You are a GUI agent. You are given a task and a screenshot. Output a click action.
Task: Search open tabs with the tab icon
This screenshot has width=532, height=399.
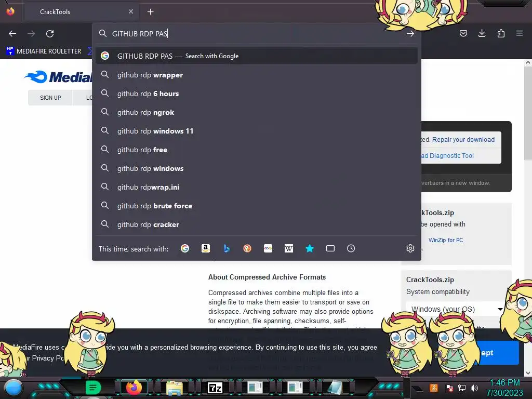(x=330, y=248)
